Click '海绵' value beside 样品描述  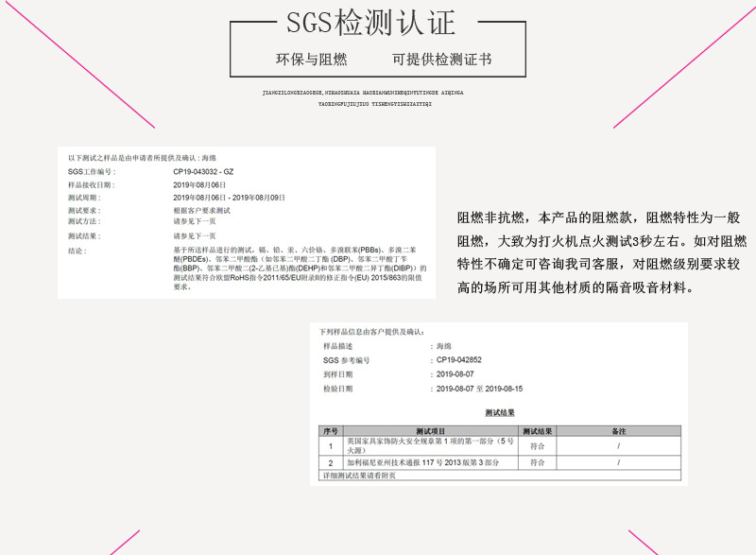pyautogui.click(x=444, y=346)
